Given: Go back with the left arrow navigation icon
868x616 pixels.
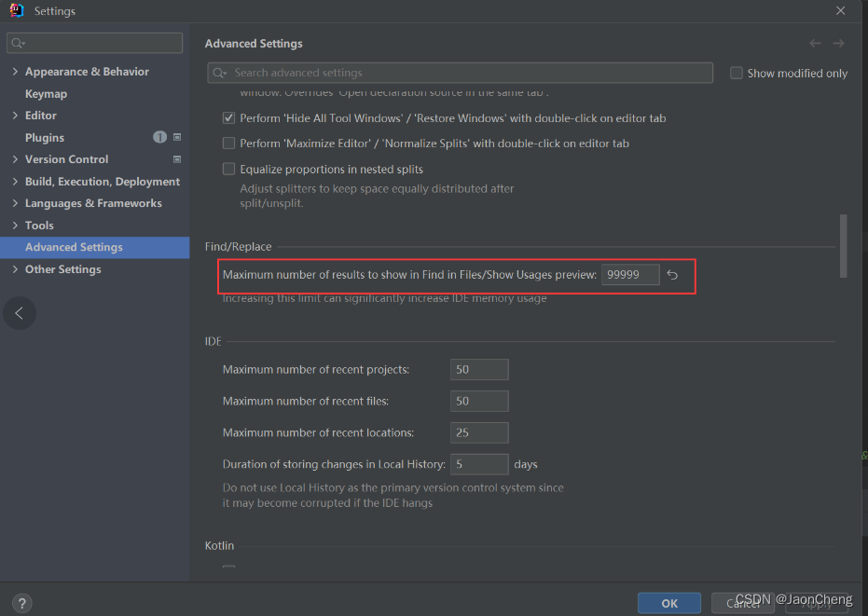Looking at the screenshot, I should tap(815, 43).
